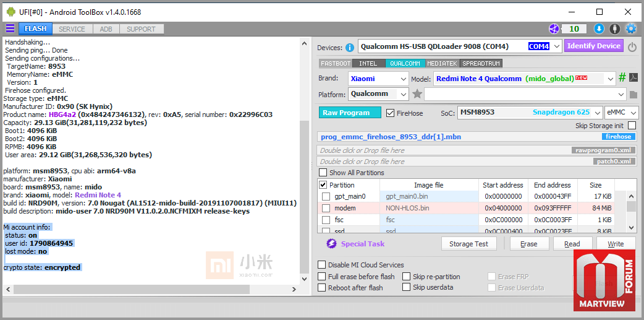Click the Erase button
644x320 pixels.
528,244
